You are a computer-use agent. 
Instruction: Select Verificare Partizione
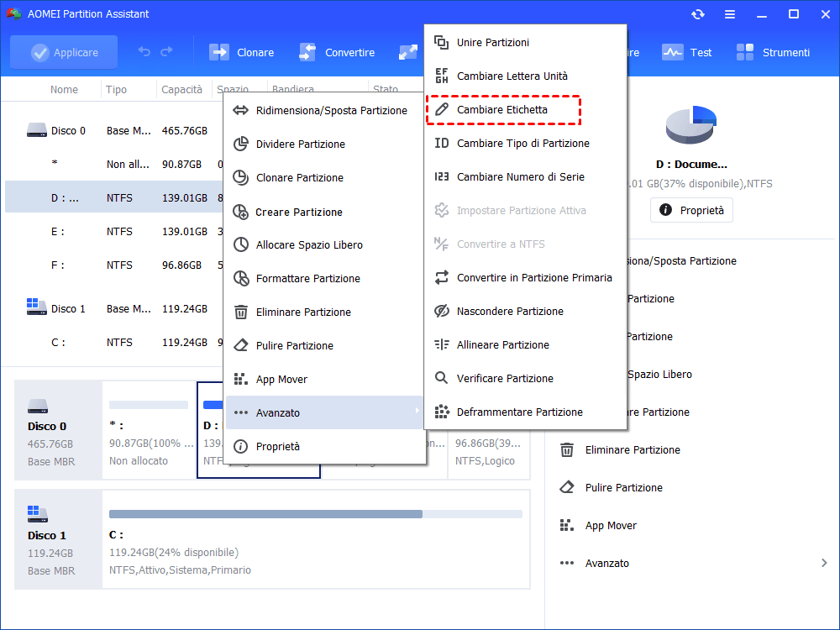pos(525,378)
